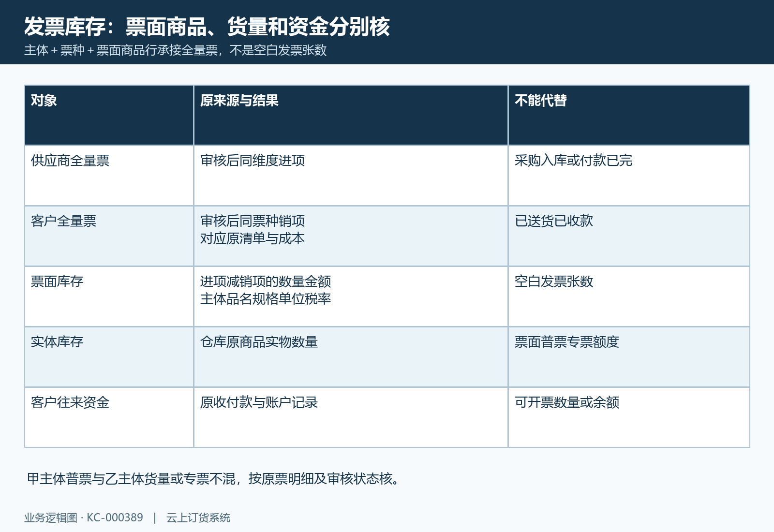The image size is (774, 532).
Task: Select the 票面库存 cell
Action: 109,296
